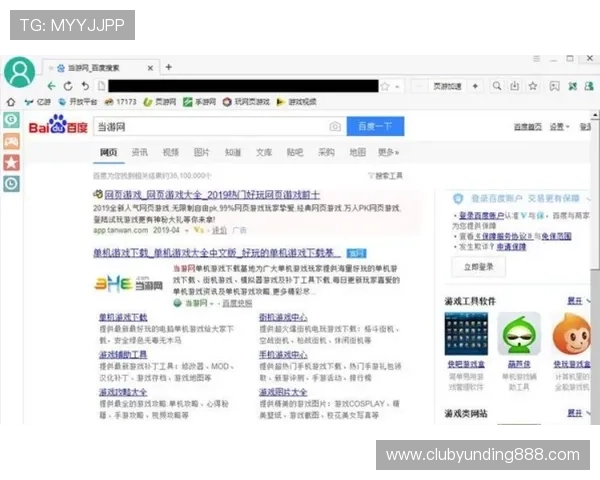Expand the 设置 dropdown

559,127
